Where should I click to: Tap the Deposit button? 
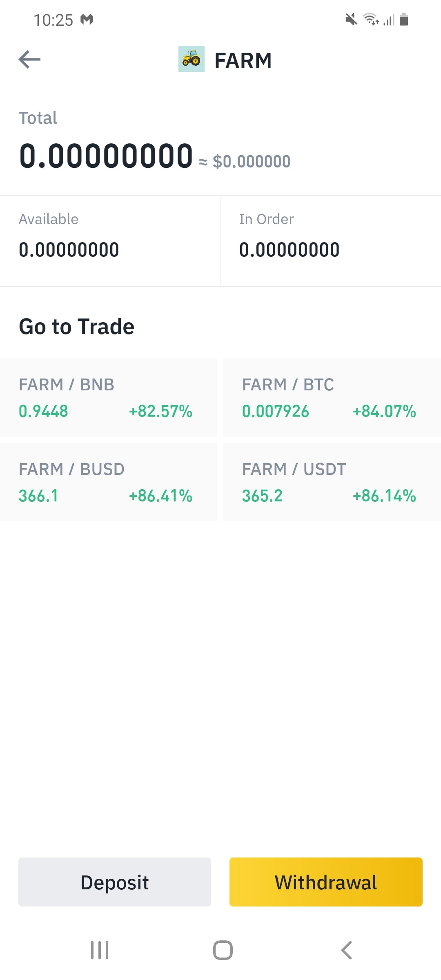tap(115, 882)
